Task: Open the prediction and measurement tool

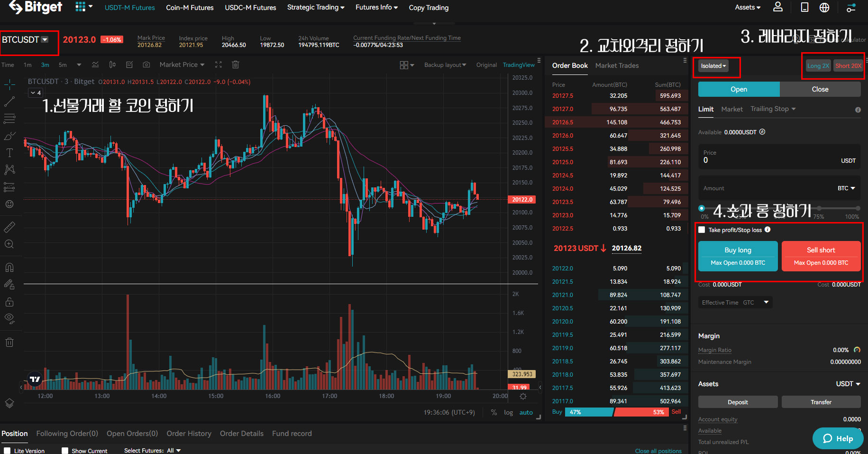Action: pyautogui.click(x=9, y=187)
